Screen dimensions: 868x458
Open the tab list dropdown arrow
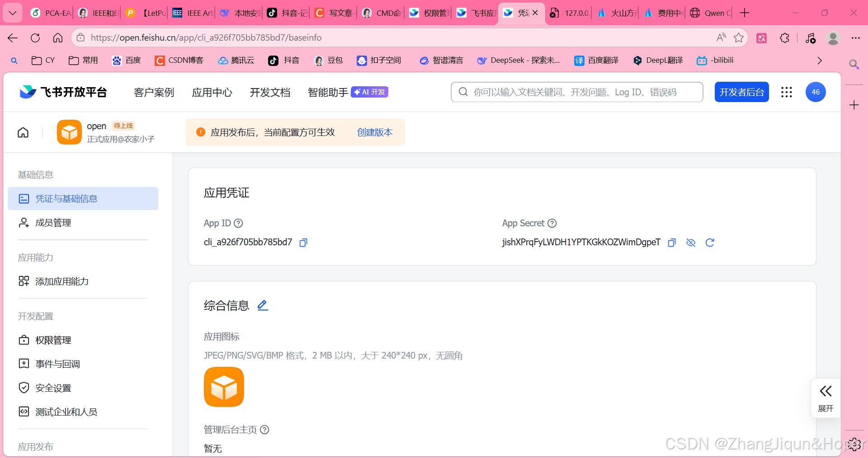coord(13,13)
